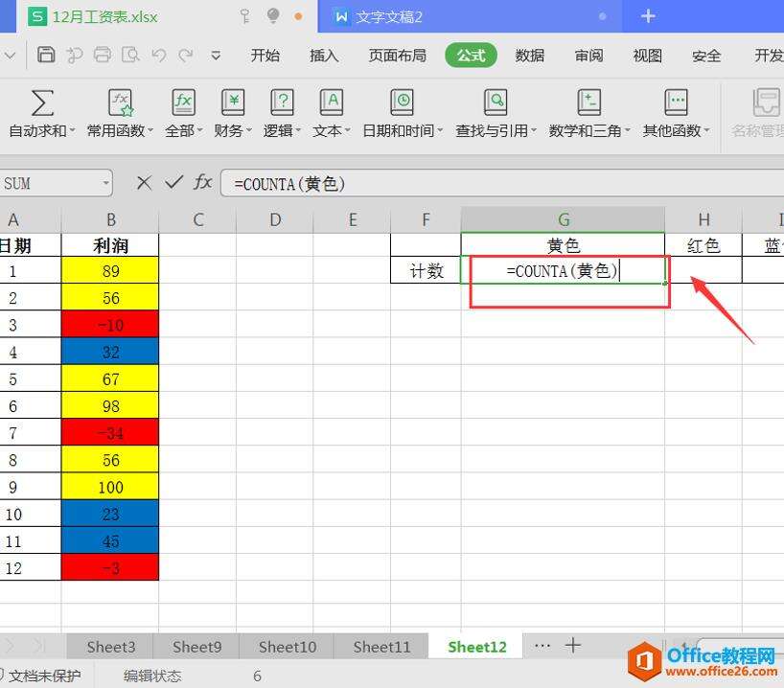The width and height of the screenshot is (784, 688).
Task: Cancel formula entry with the X icon
Action: tap(144, 183)
